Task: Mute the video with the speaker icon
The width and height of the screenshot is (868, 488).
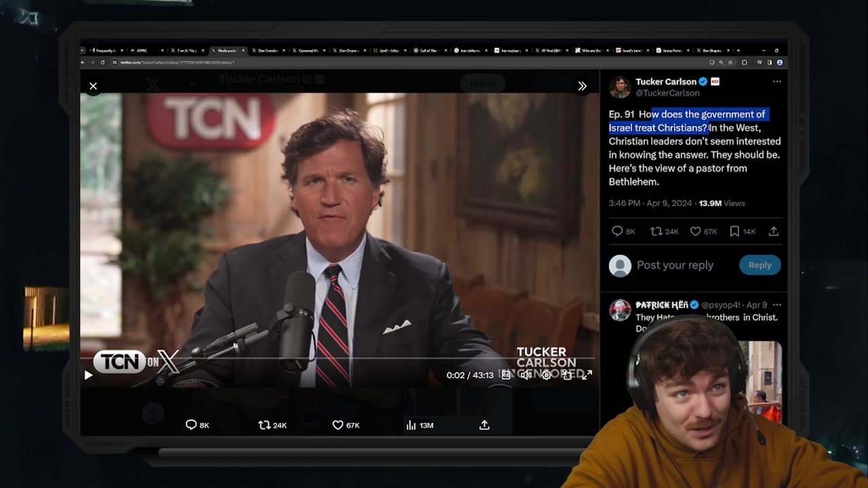Action: [x=526, y=375]
